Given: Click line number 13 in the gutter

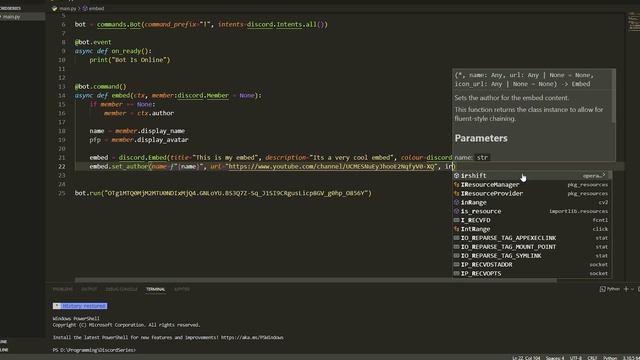Looking at the screenshot, I should point(62,87).
